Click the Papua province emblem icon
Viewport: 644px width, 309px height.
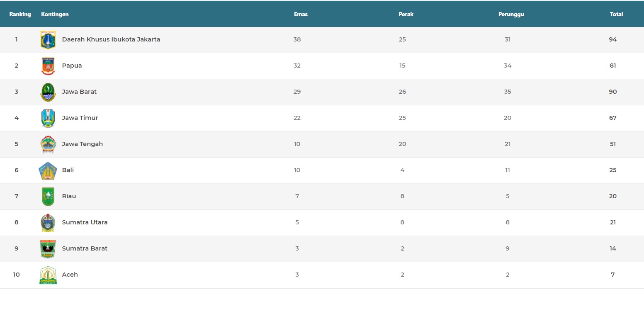(x=48, y=66)
